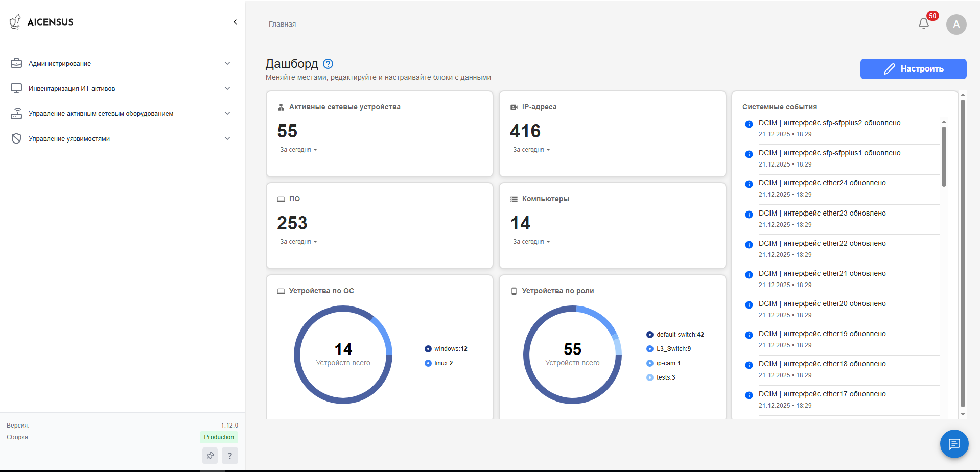Open help question mark in sidebar
This screenshot has height=472, width=980.
pyautogui.click(x=230, y=455)
